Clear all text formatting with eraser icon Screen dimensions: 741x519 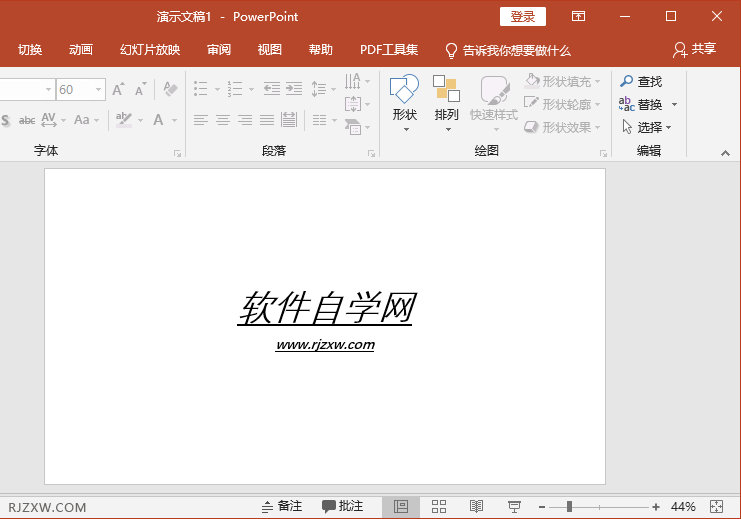(169, 90)
